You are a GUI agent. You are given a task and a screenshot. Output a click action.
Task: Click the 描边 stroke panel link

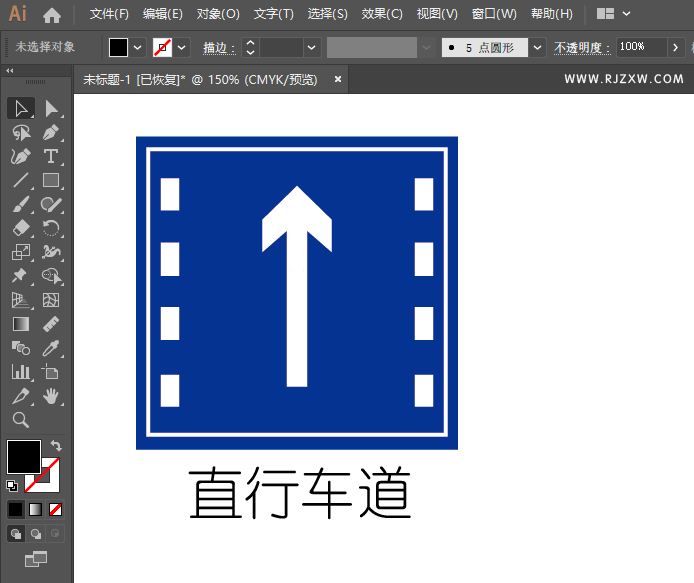tap(218, 47)
